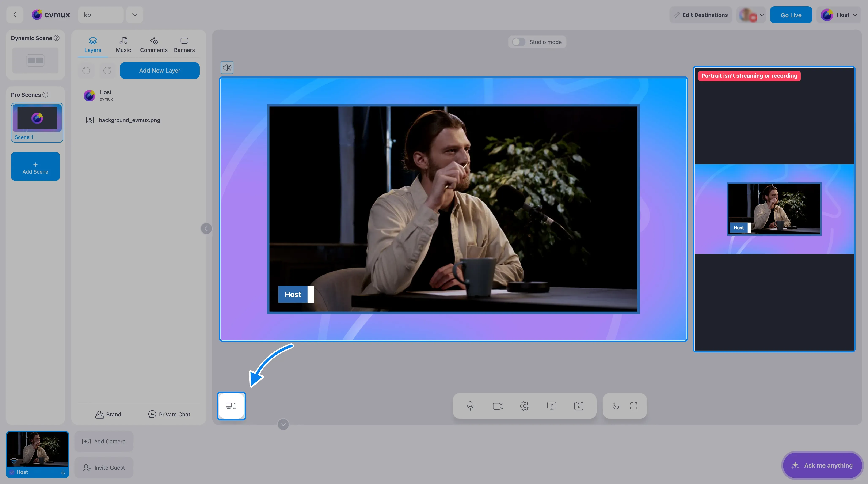Click the Invite Guest button

(104, 468)
